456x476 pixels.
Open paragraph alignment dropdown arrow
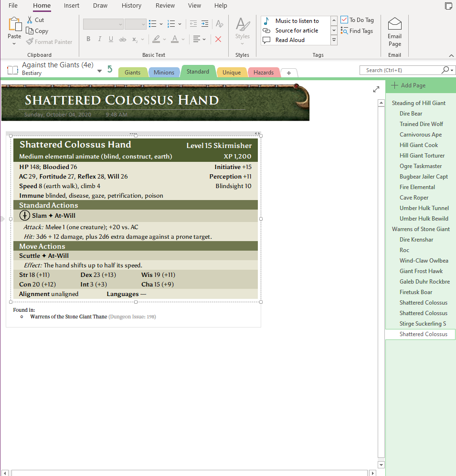(204, 39)
